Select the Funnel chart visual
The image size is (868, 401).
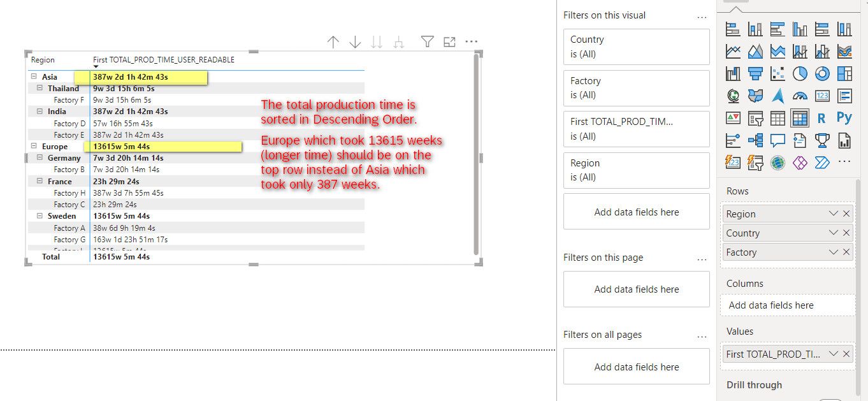[x=755, y=73]
